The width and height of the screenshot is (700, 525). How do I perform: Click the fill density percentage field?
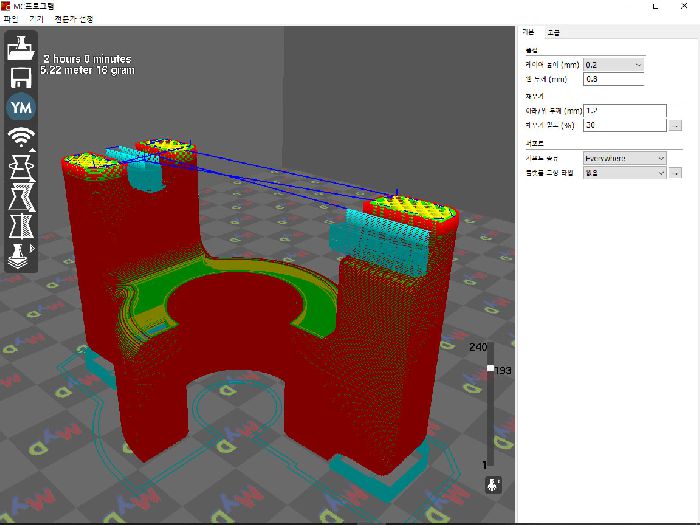click(x=625, y=125)
